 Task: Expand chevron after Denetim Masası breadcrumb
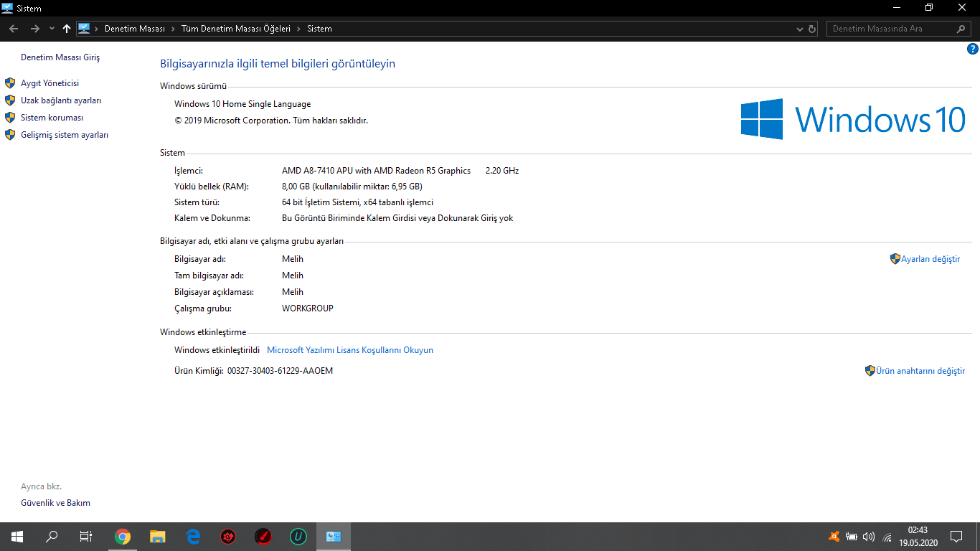pos(173,29)
